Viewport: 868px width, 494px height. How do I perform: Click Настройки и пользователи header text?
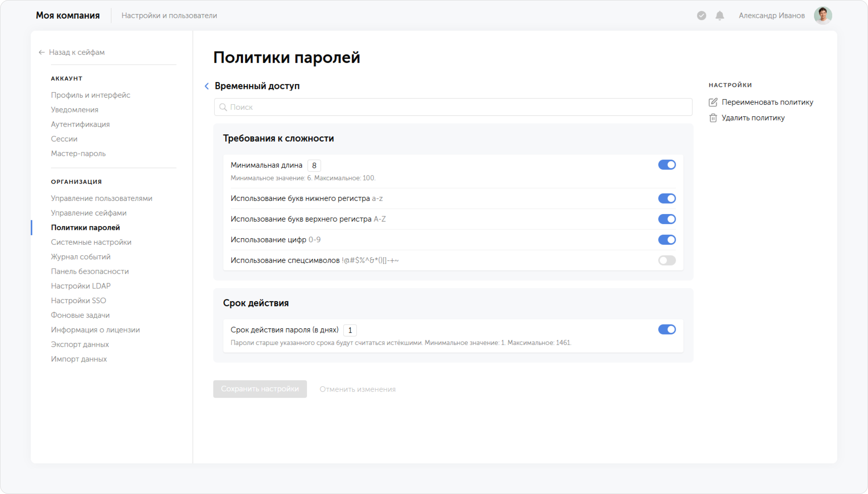point(169,16)
